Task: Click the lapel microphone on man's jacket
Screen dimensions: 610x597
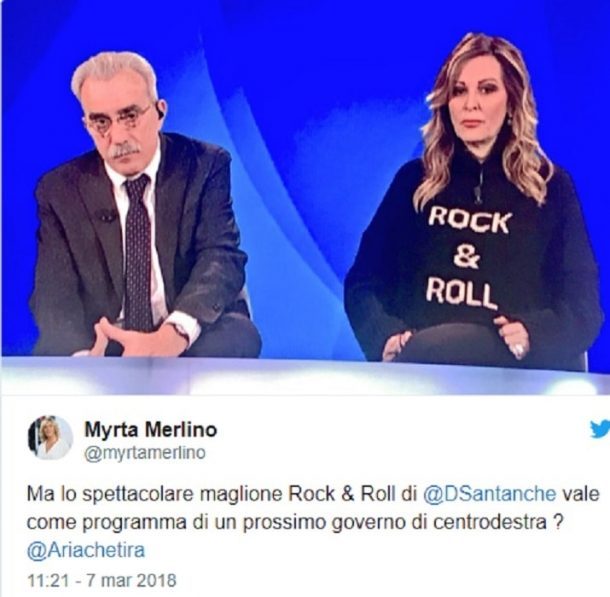Action: tap(106, 215)
